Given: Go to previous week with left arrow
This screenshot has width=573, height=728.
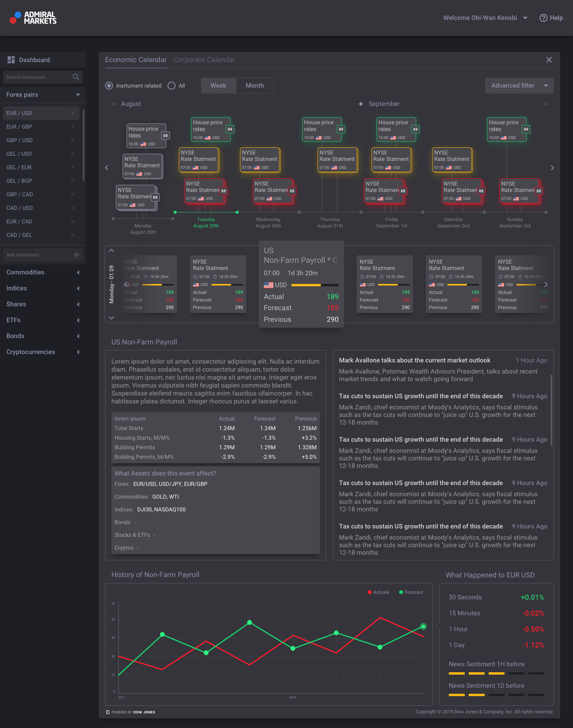Looking at the screenshot, I should click(107, 168).
